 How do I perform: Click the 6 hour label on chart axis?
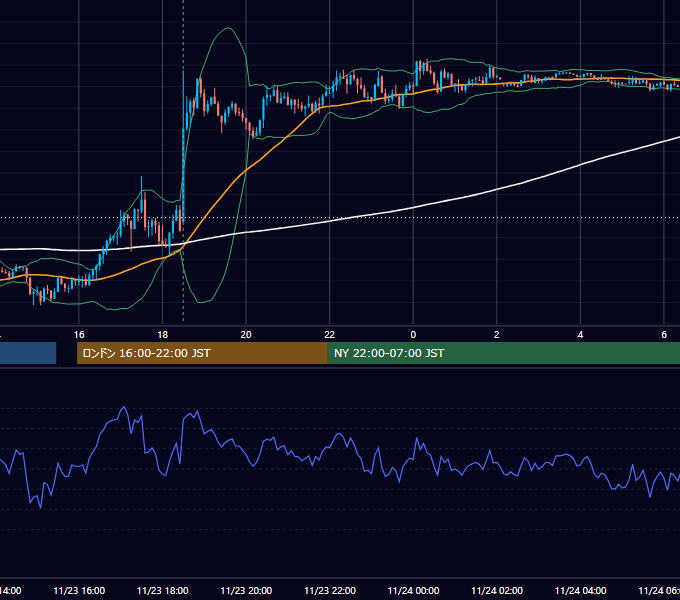pyautogui.click(x=664, y=335)
